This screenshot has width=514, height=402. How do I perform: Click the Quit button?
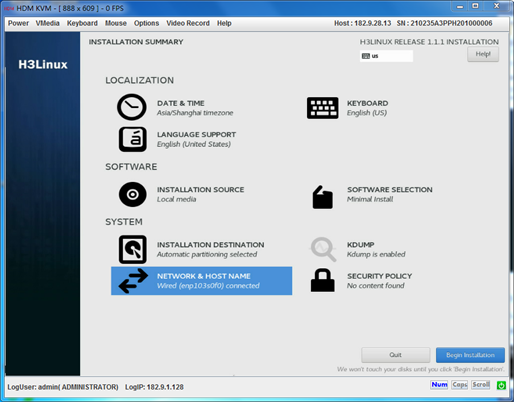(x=396, y=355)
